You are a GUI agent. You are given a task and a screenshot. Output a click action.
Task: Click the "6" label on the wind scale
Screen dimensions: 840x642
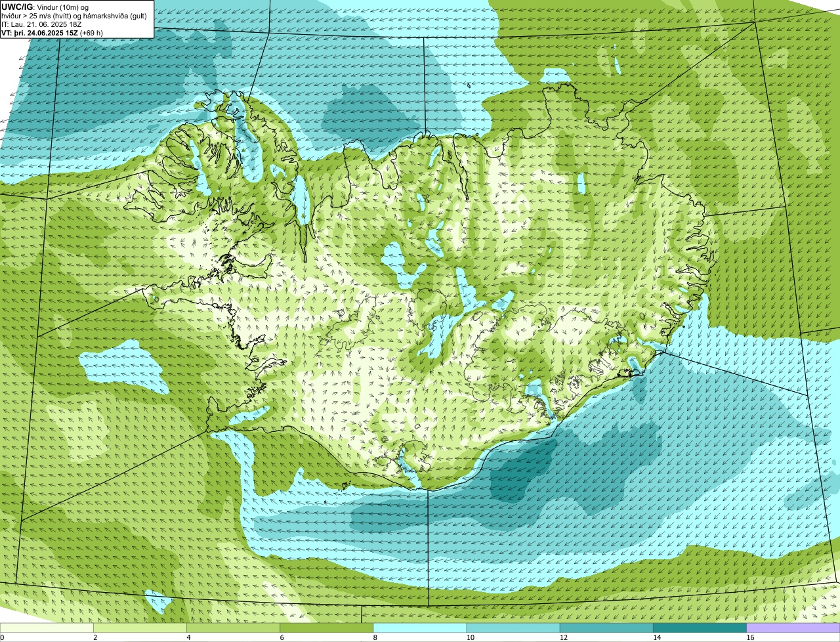(x=282, y=637)
